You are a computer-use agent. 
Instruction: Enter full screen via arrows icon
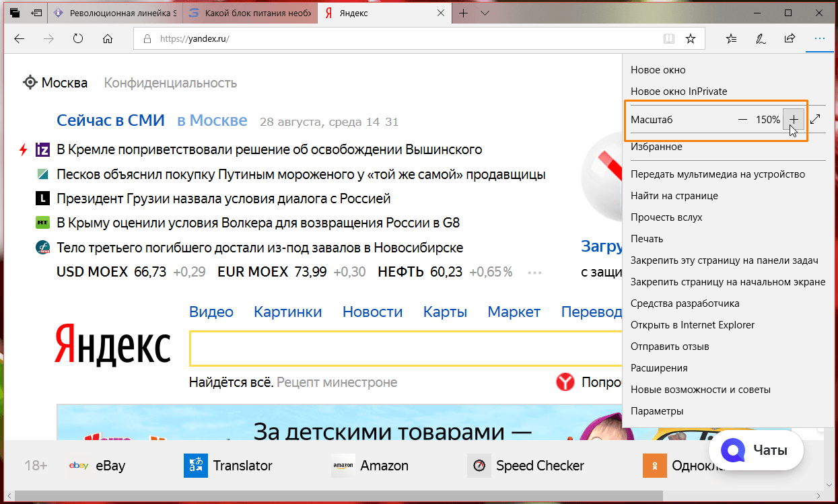click(x=815, y=119)
